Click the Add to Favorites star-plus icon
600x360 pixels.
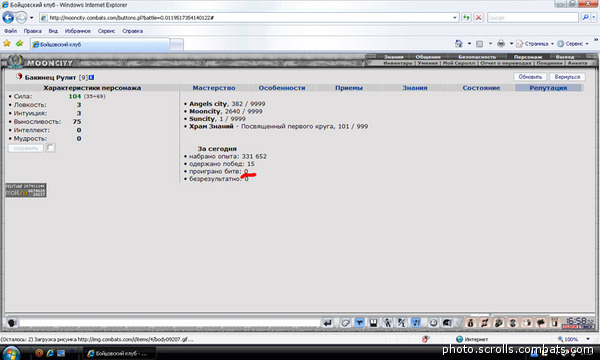(20, 44)
